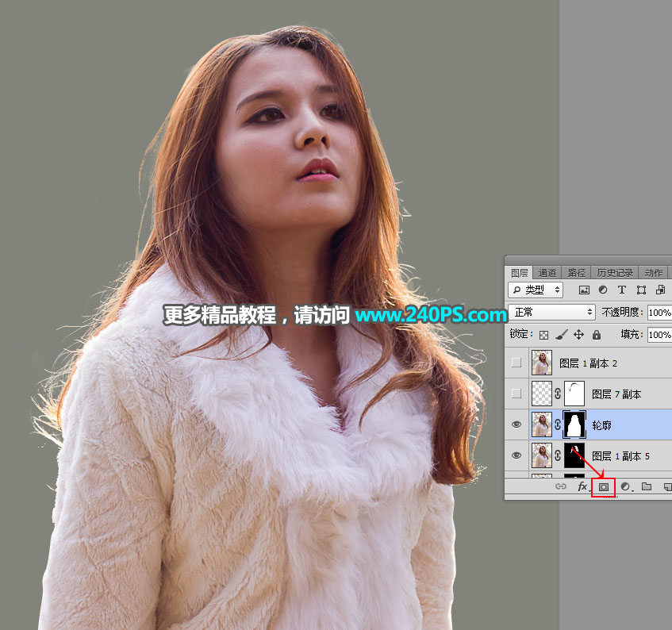Toggle mask link on 轮廓 layer

tap(558, 424)
